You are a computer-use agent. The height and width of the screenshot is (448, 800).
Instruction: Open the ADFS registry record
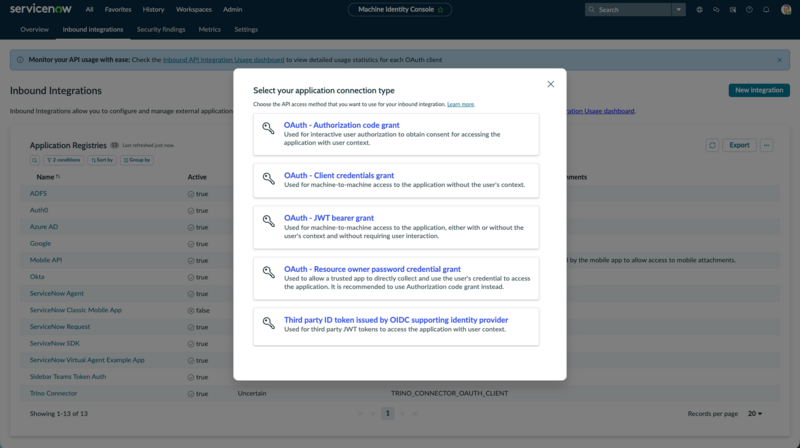[x=38, y=193]
